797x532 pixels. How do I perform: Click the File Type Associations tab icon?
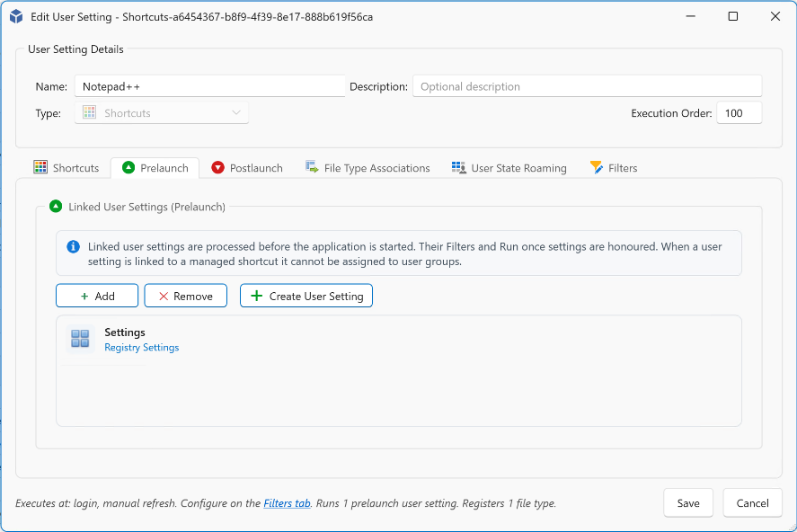[312, 167]
